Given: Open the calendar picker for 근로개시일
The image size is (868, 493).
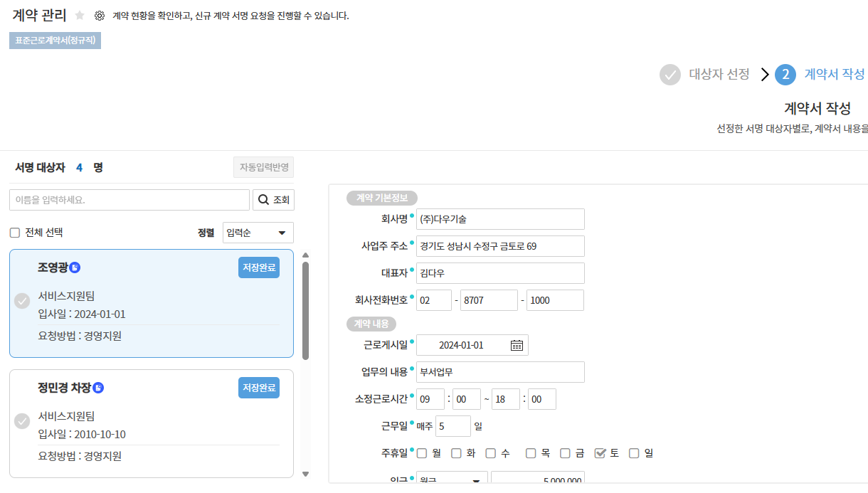Looking at the screenshot, I should [517, 345].
